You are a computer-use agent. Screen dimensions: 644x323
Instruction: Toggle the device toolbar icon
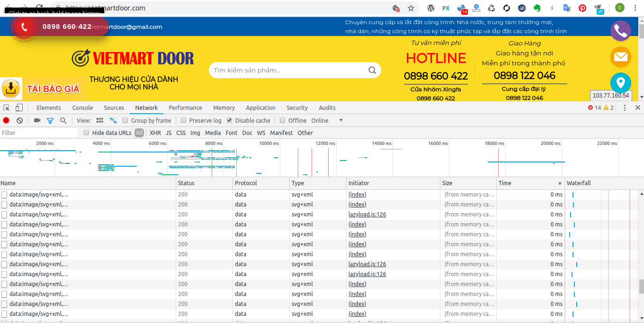[19, 108]
